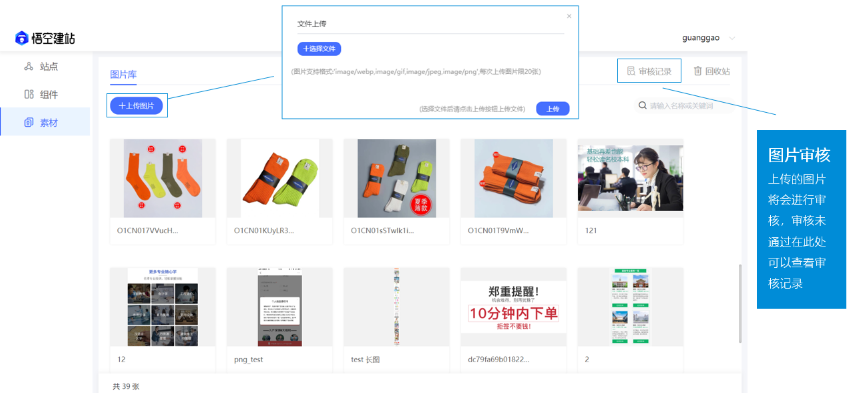Screen dimensions: 849x394
Task: Close the 文件上传 dialog with the X
Action: tap(569, 16)
